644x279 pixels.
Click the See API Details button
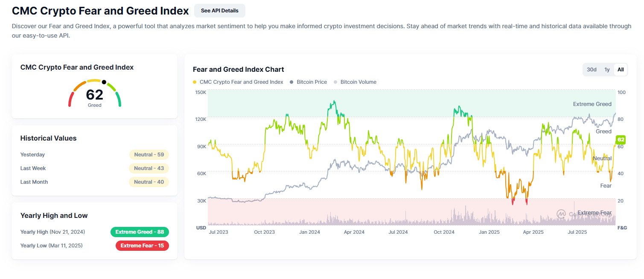[x=219, y=11]
